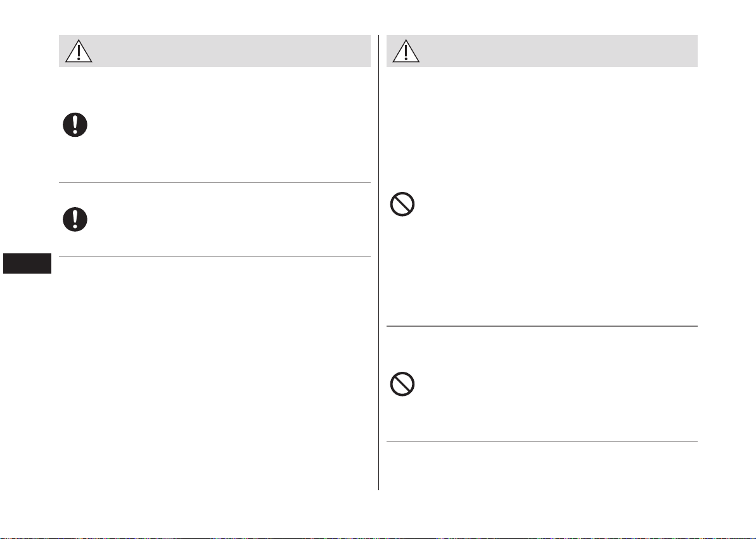Click the thick line between prohibition sections
The image size is (756, 539).
coord(542,326)
